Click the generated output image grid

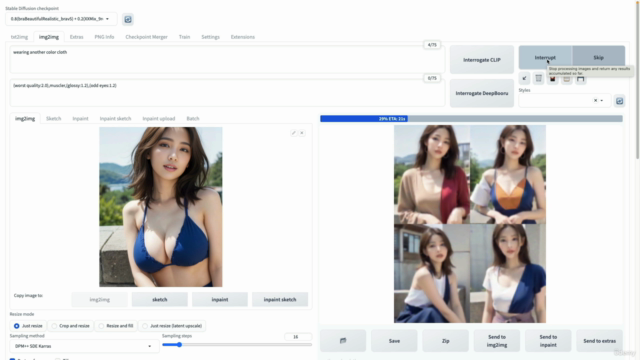pos(470,224)
